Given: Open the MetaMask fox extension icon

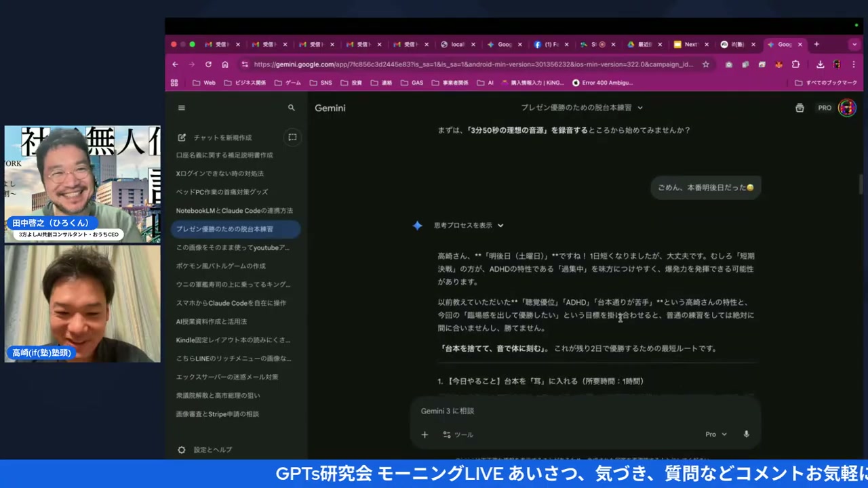Looking at the screenshot, I should point(779,64).
